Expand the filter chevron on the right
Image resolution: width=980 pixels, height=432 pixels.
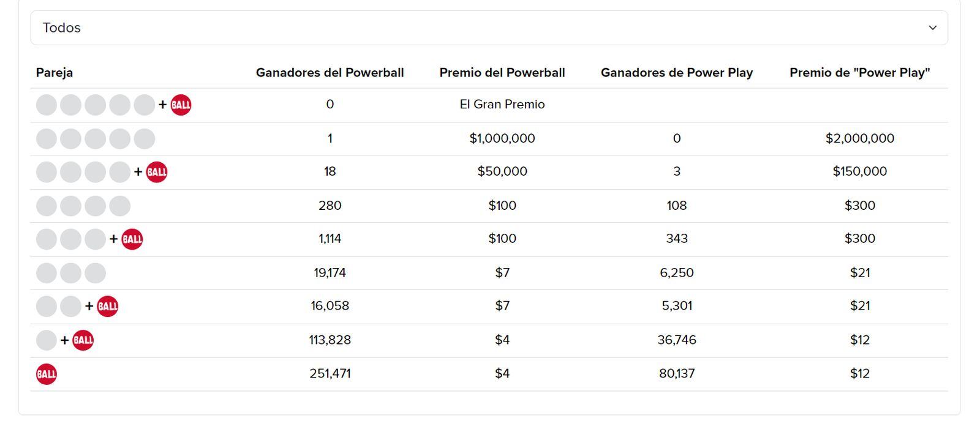933,28
